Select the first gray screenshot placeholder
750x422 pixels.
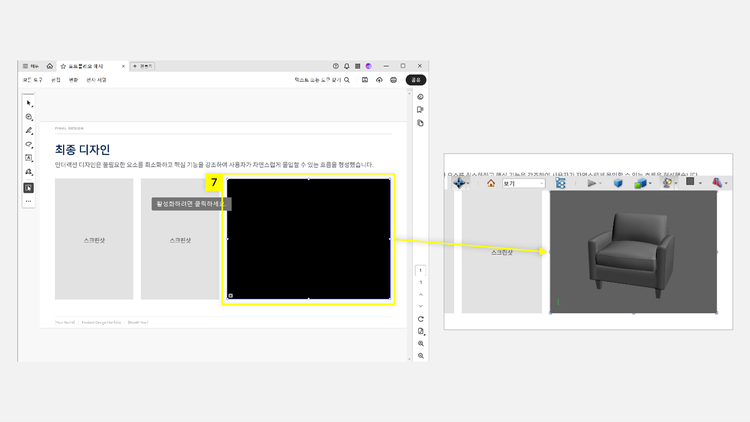tap(94, 239)
